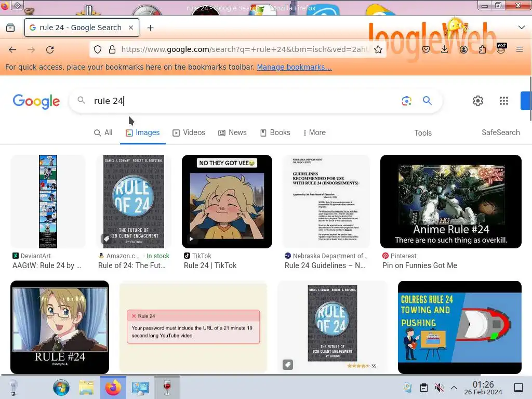Expand the More search options menu
Image resolution: width=532 pixels, height=399 pixels.
coord(314,132)
